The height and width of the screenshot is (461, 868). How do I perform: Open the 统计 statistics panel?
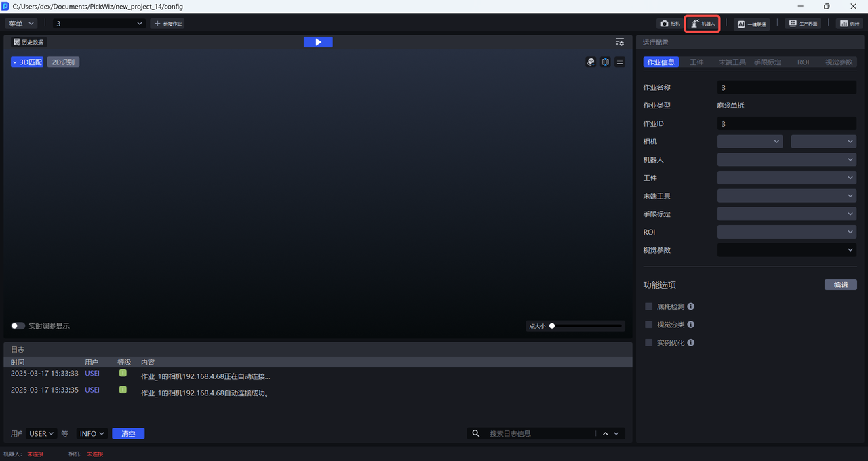[849, 24]
